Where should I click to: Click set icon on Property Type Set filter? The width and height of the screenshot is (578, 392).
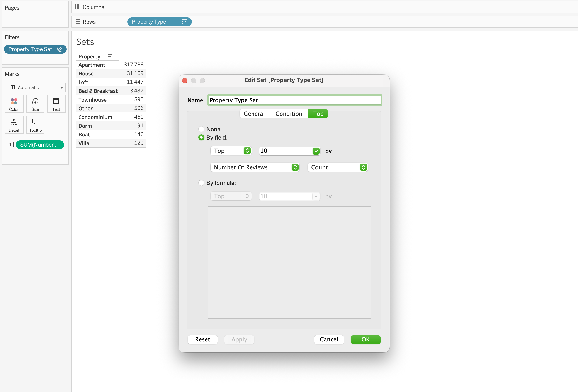[60, 49]
